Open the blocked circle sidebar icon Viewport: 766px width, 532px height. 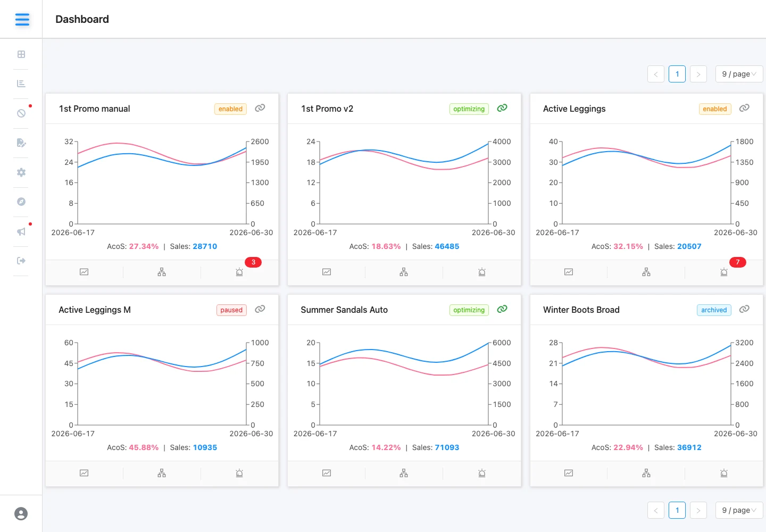pyautogui.click(x=21, y=113)
